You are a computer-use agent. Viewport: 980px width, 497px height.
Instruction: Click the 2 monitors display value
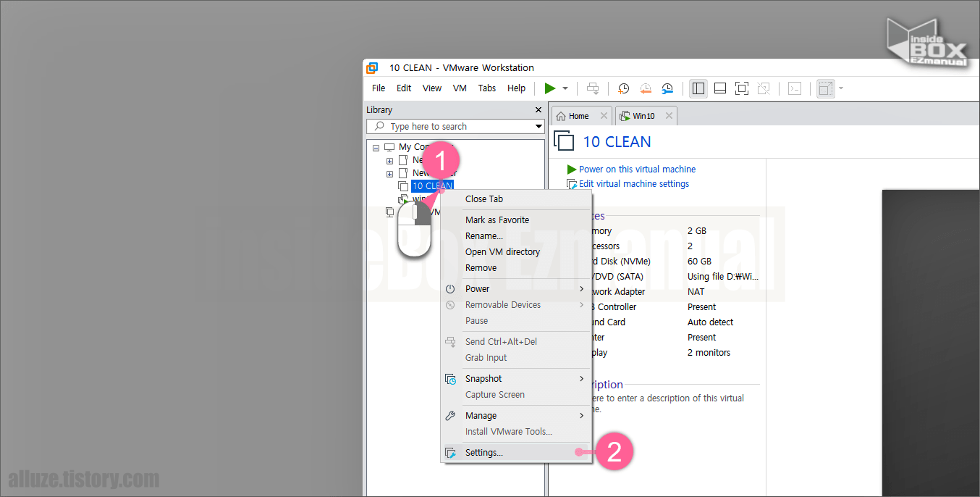point(709,353)
